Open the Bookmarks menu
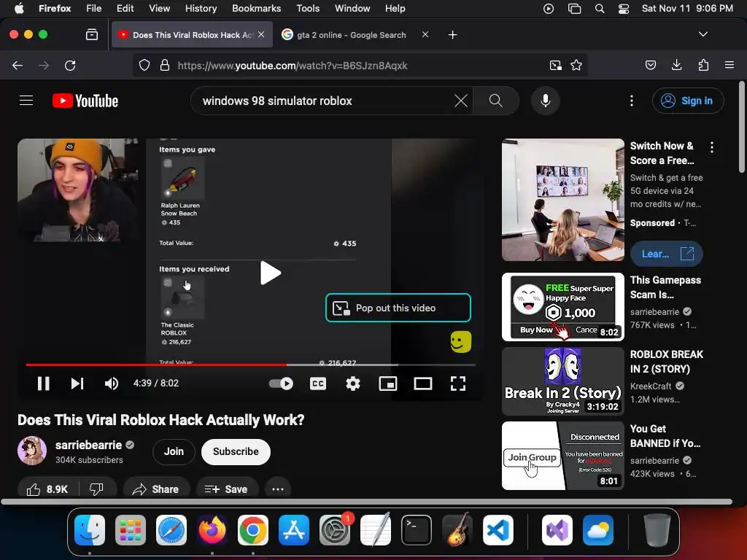 click(256, 8)
